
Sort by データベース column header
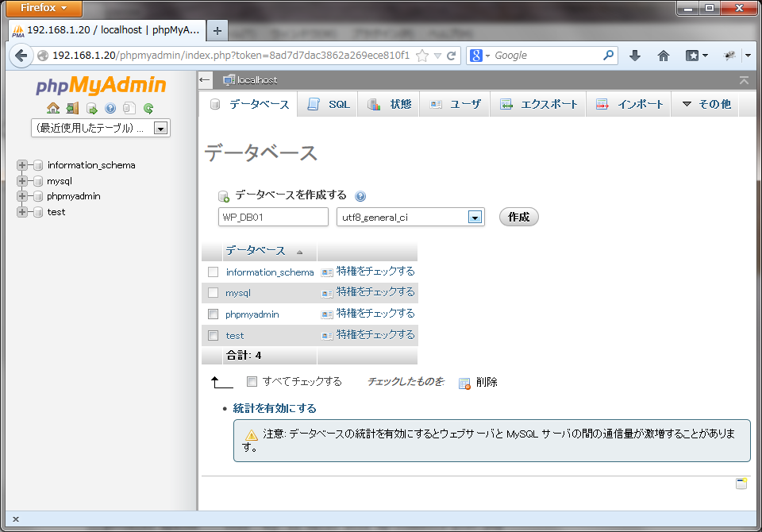coord(256,251)
